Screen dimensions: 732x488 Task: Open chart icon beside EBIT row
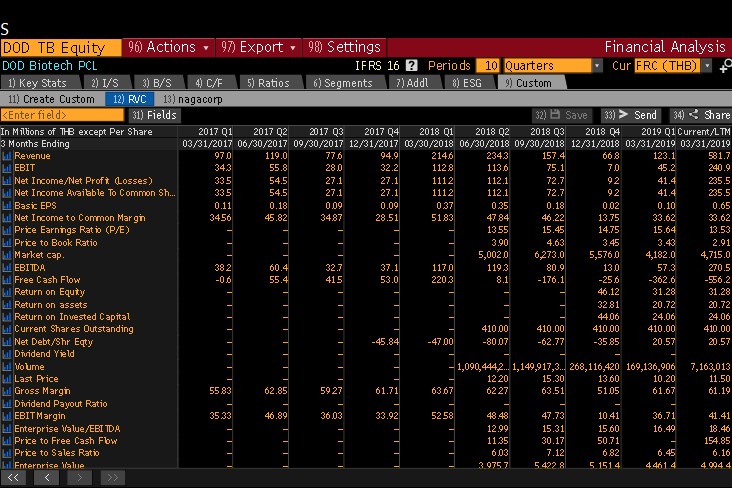pyautogui.click(x=7, y=168)
